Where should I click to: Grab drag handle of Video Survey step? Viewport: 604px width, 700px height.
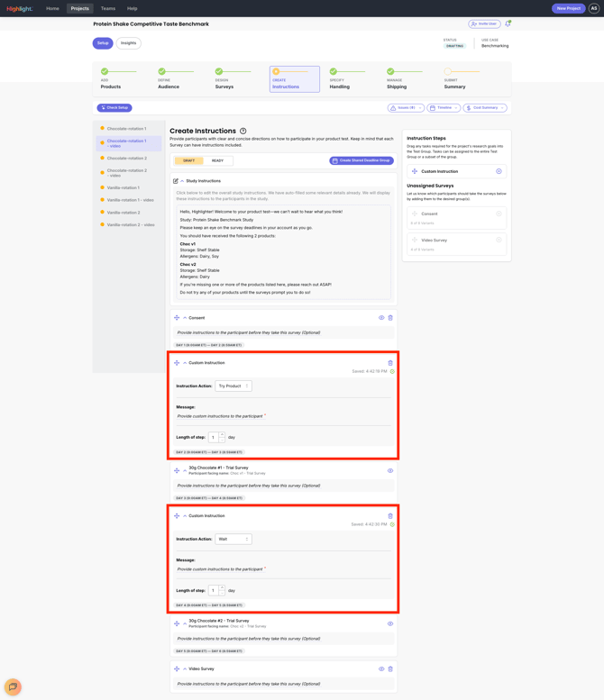(x=177, y=668)
